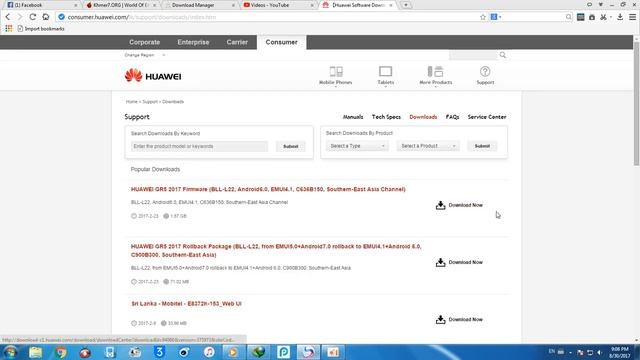Switch to the Download Manager tab

(x=199, y=5)
